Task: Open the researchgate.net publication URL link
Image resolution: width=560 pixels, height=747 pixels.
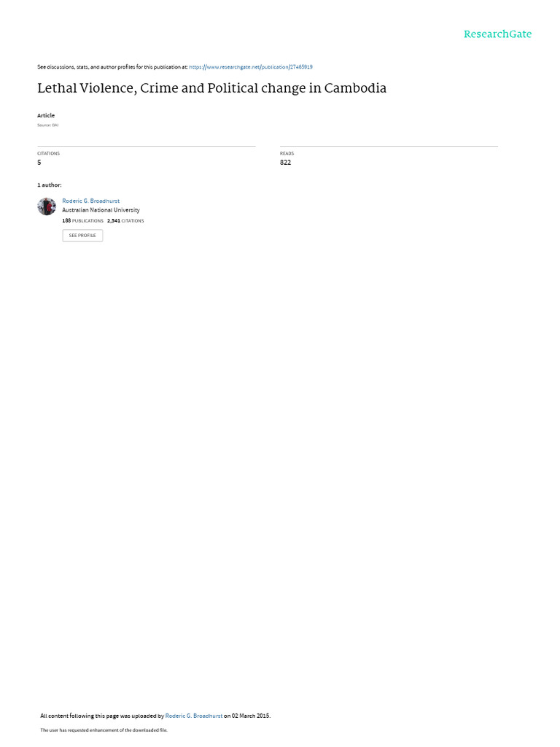Action: pos(251,67)
